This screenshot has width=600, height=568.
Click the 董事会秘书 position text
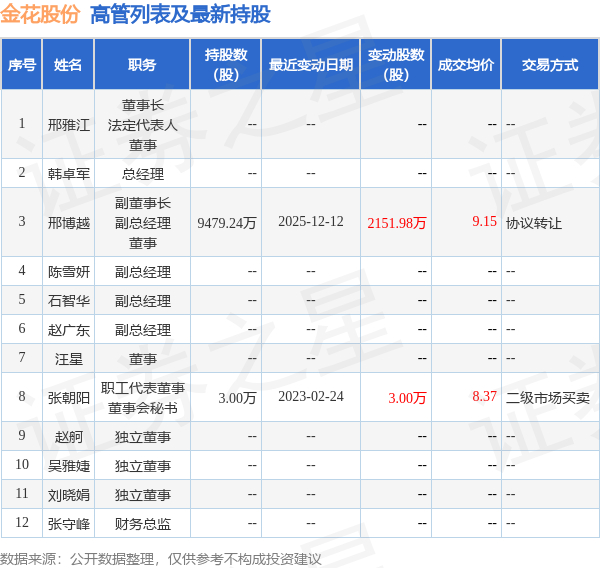pyautogui.click(x=142, y=408)
